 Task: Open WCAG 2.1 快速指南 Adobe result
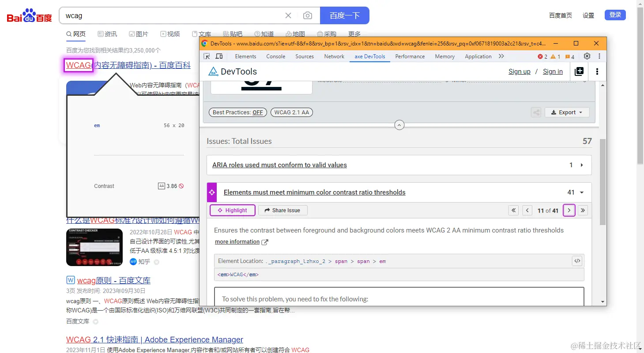154,340
